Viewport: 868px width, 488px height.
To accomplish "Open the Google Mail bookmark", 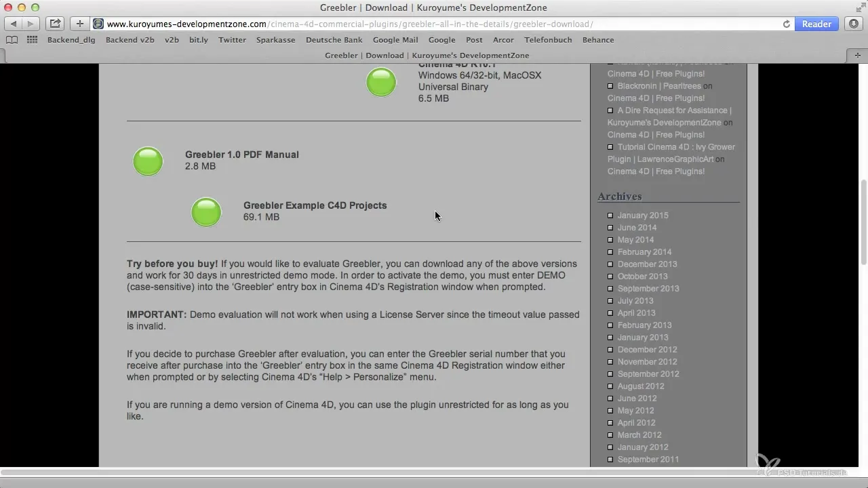I will [395, 40].
